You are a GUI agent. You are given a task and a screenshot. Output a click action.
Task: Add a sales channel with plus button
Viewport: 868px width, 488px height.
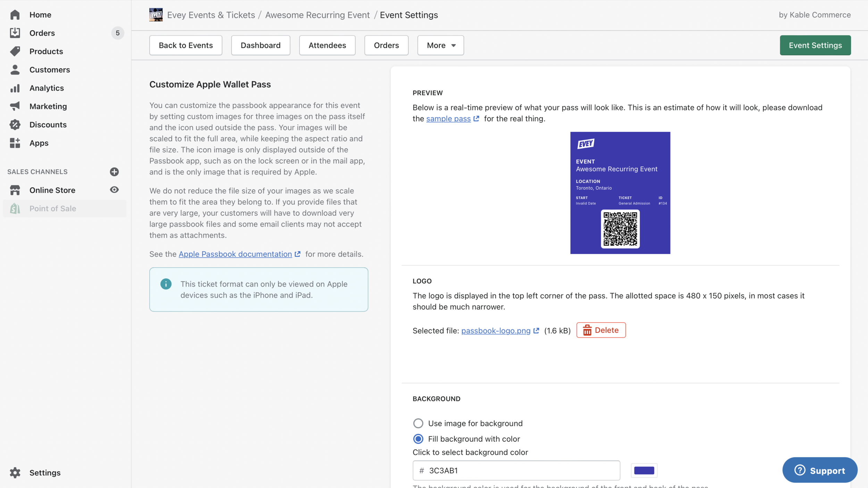click(x=115, y=171)
